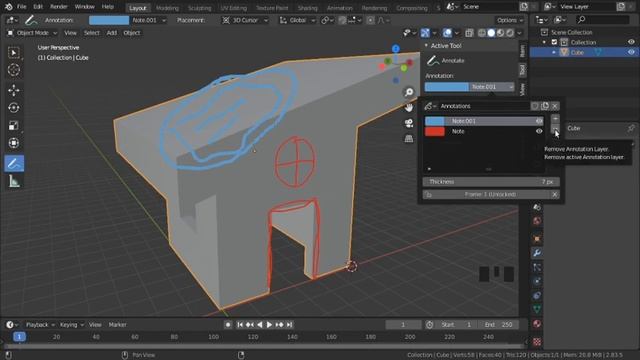Viewport: 640px width, 360px height.
Task: Hide the Note.001 annotation layer
Action: point(539,121)
